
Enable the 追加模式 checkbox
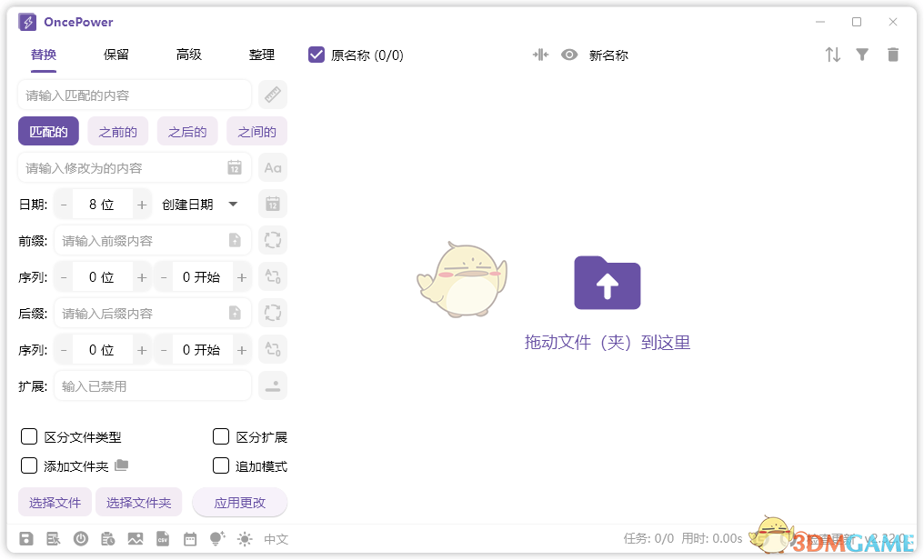click(220, 465)
